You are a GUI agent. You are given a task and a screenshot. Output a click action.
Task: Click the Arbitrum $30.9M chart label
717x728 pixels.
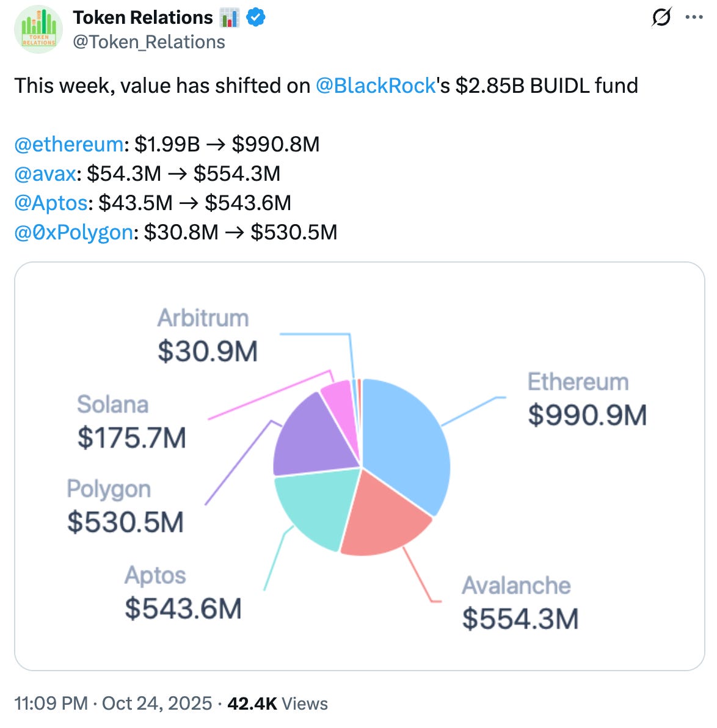pos(207,335)
